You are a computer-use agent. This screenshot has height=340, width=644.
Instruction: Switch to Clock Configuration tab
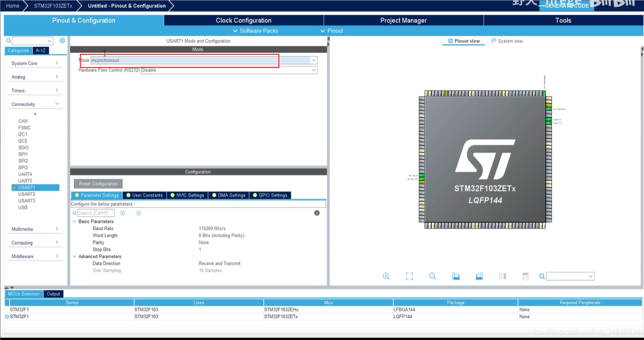click(244, 21)
